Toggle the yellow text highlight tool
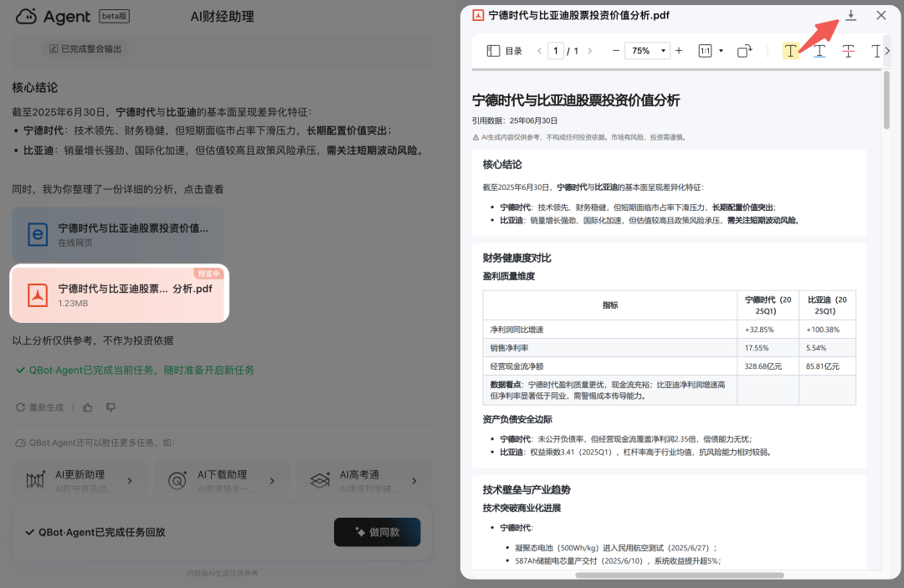 (x=790, y=51)
